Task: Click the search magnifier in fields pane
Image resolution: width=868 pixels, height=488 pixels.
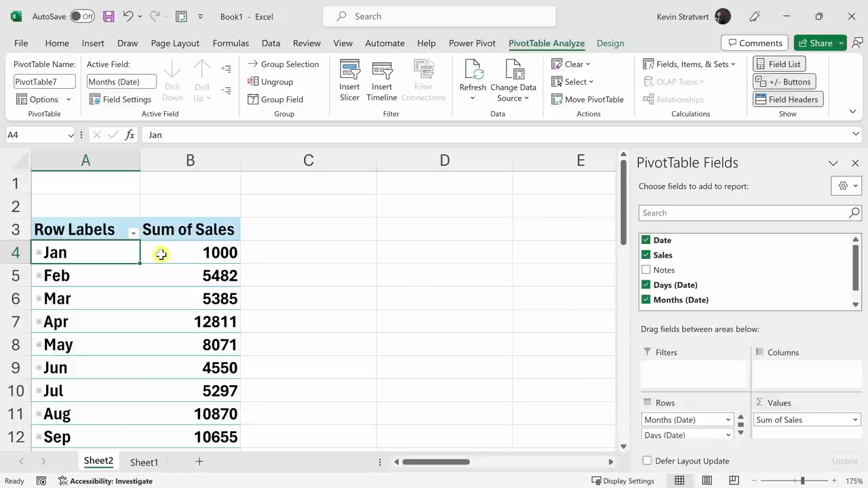Action: (854, 213)
